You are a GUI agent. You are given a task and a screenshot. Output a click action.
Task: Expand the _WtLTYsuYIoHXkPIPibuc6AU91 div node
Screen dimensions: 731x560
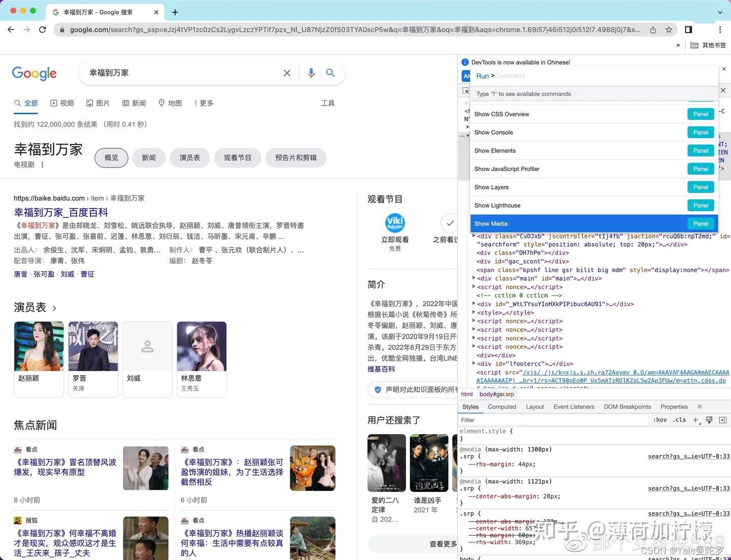pyautogui.click(x=474, y=304)
